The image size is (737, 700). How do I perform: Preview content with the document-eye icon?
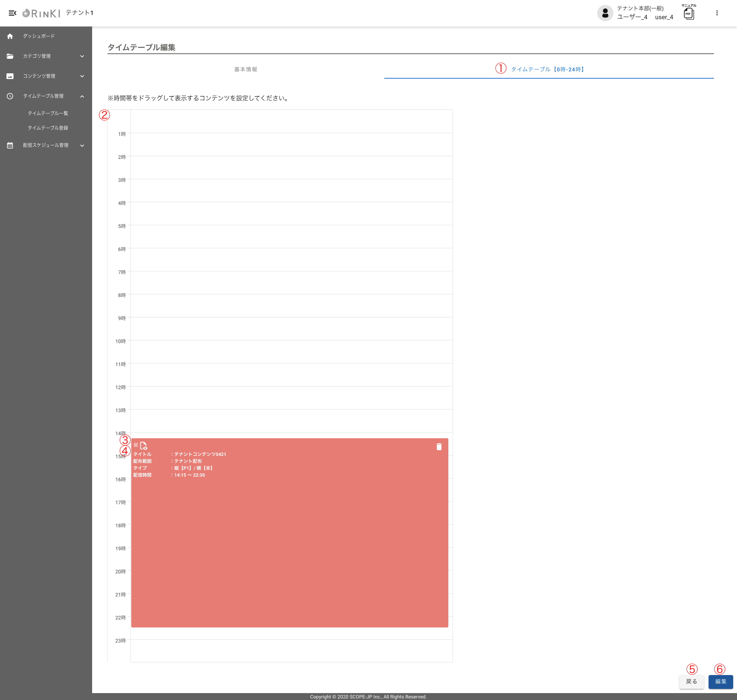pyautogui.click(x=144, y=446)
